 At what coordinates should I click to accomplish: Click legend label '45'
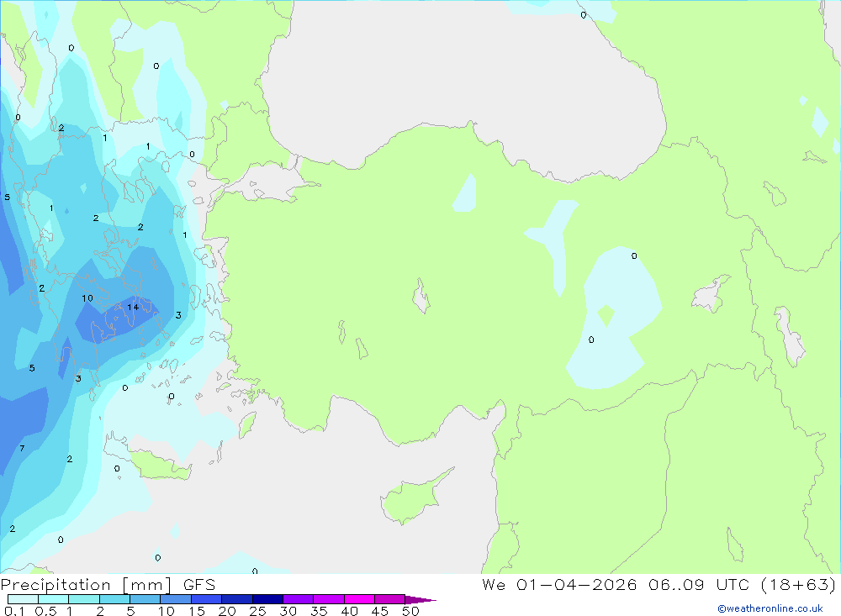pos(380,611)
